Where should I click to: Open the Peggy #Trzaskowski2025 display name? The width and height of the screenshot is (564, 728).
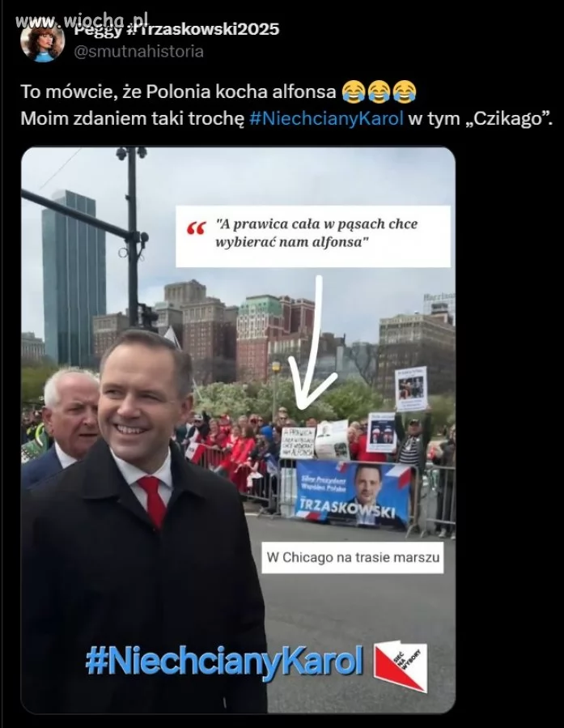(176, 29)
